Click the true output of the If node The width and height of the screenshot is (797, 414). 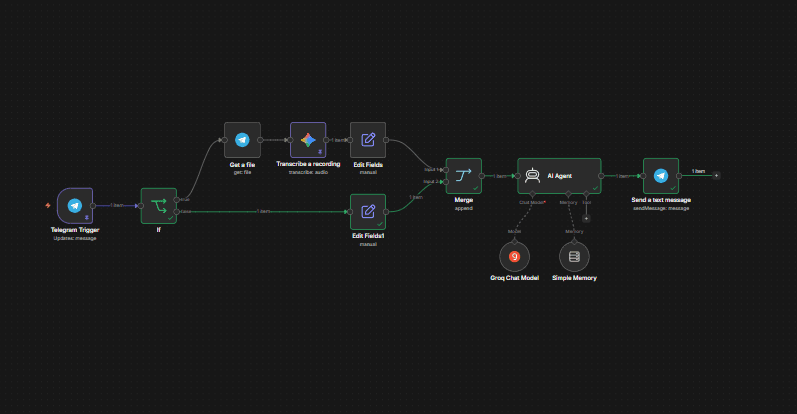(176, 200)
